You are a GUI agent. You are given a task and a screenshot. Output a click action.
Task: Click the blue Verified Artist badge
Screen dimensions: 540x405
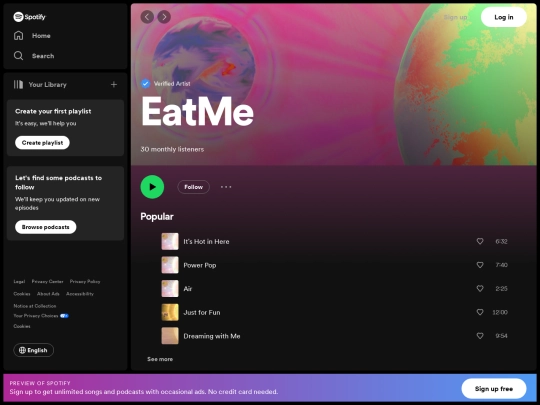click(145, 83)
